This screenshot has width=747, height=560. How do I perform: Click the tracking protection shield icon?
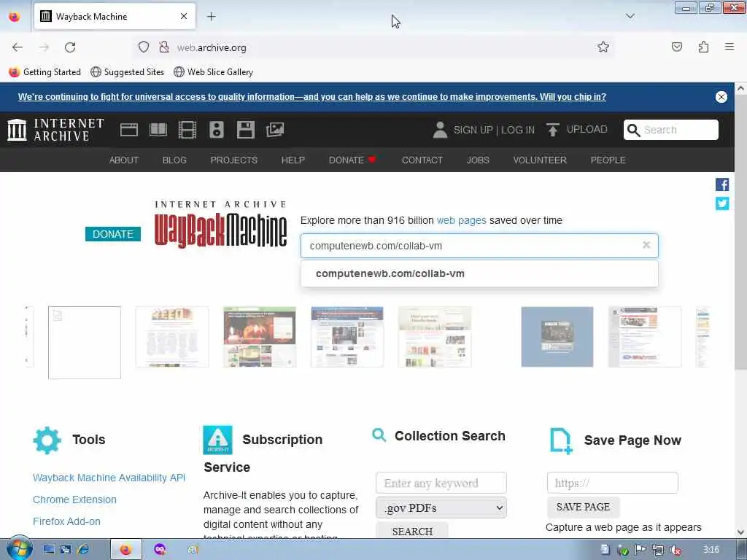[144, 47]
